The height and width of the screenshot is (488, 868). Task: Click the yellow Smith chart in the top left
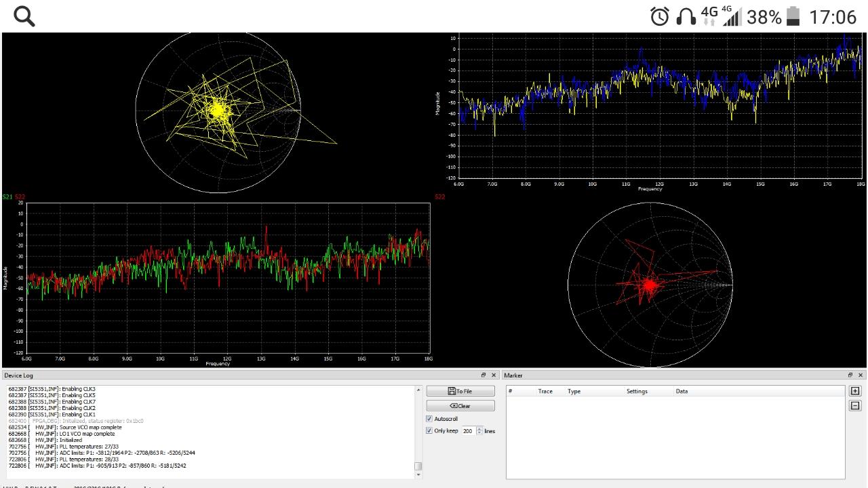click(x=218, y=112)
